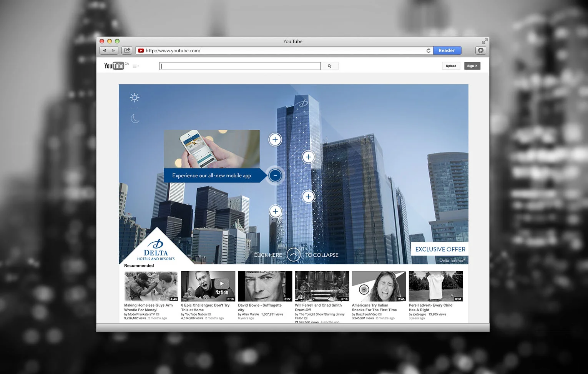
Task: Click the YouTube search magnifier button
Action: tap(329, 66)
